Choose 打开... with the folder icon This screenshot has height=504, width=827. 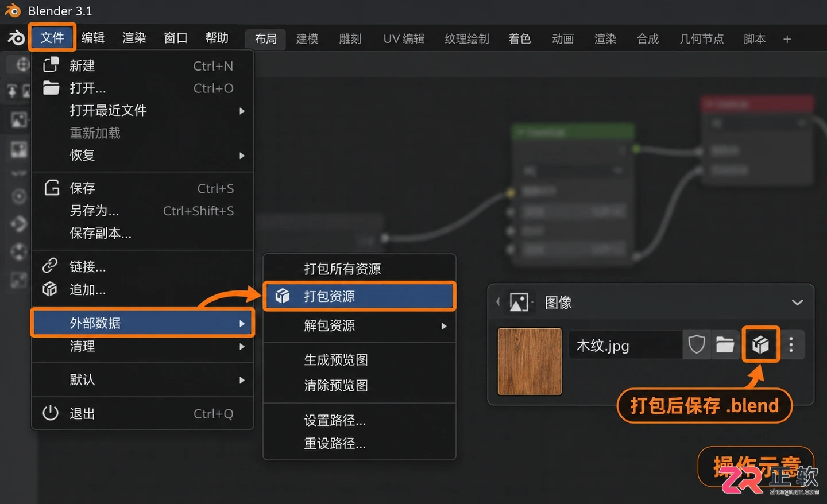click(142, 88)
